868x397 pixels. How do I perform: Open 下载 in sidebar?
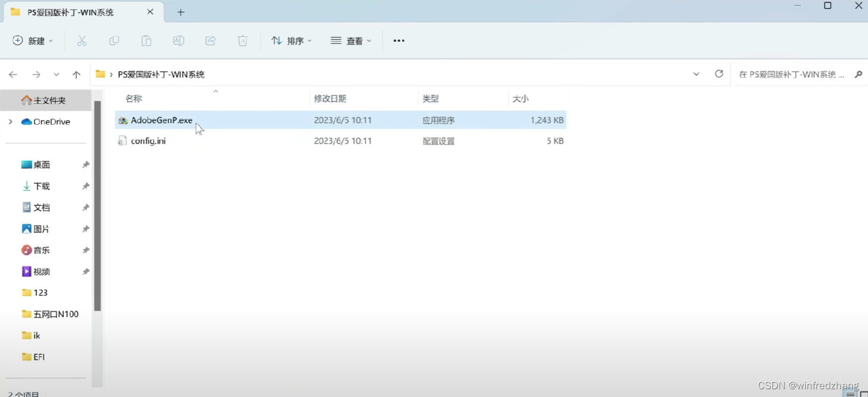(42, 186)
